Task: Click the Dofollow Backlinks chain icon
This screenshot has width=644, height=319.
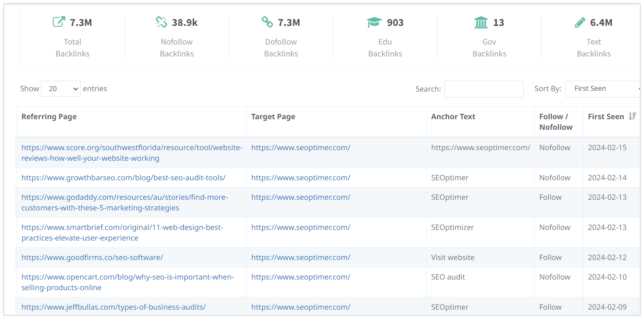Action: click(x=267, y=22)
